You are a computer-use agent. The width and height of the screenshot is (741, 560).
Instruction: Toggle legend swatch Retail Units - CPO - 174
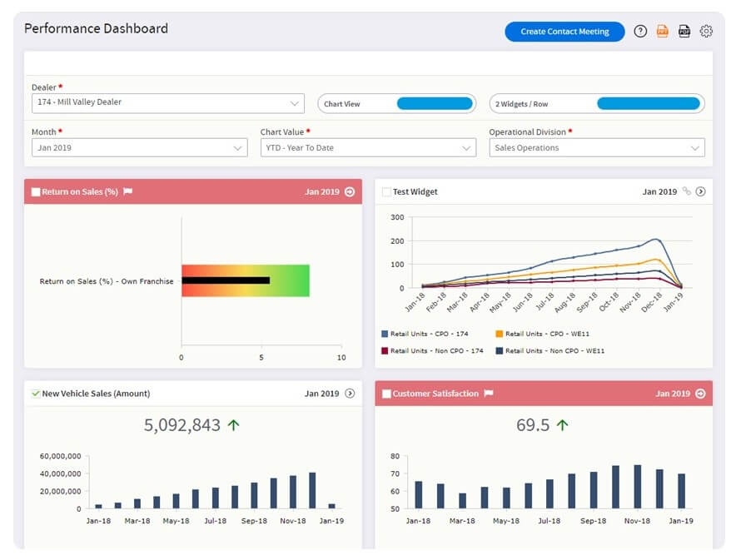[385, 334]
